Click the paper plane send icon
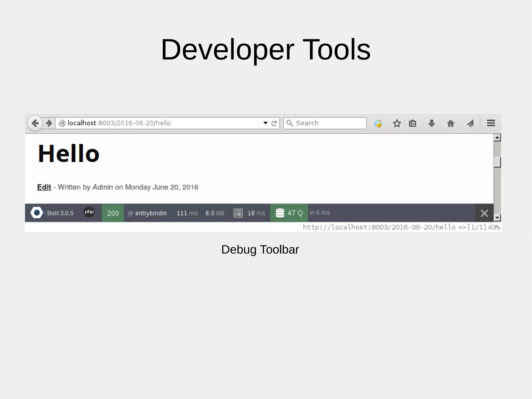This screenshot has height=399, width=532. (x=470, y=123)
